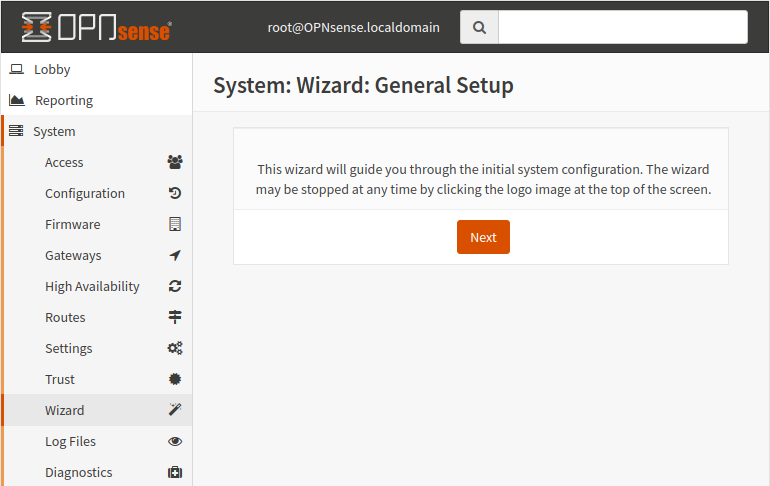Click the root@OPNsense.localdomain user label

click(353, 28)
